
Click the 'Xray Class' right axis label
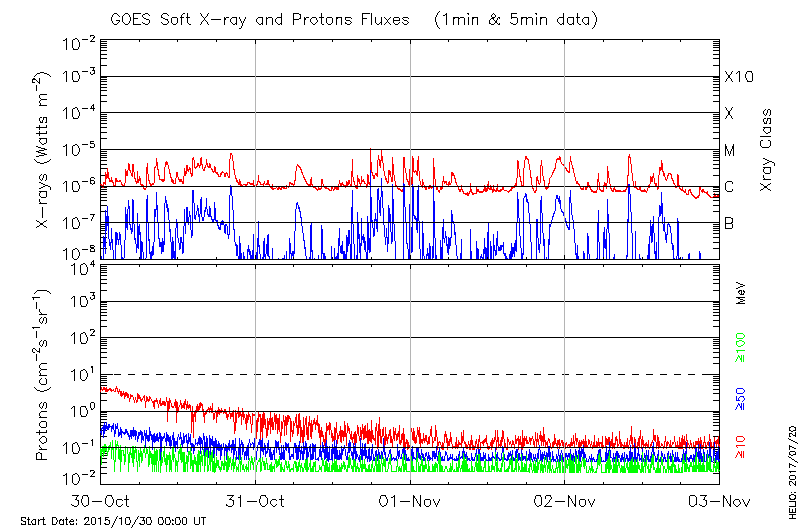(x=767, y=150)
